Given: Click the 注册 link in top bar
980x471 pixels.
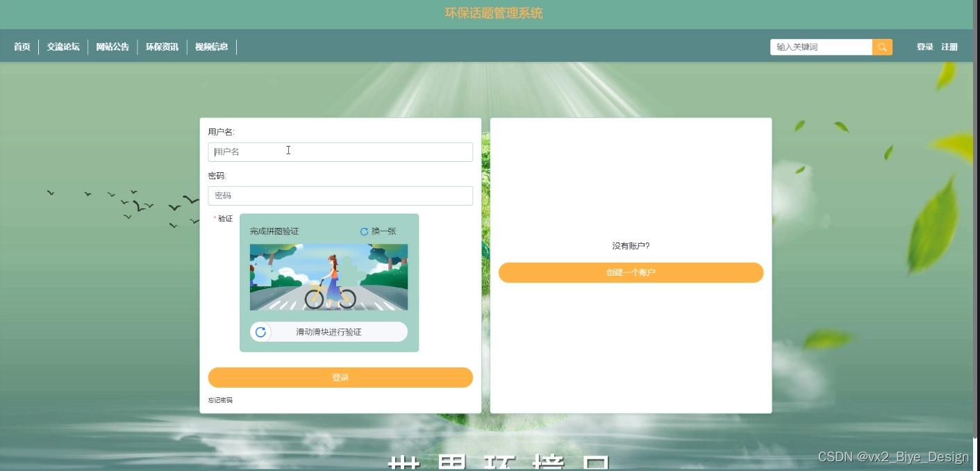Looking at the screenshot, I should (949, 47).
